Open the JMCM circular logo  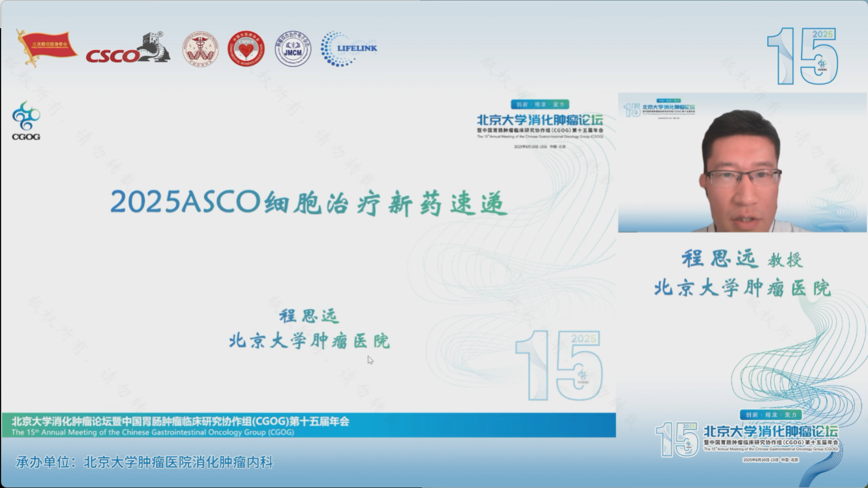tap(293, 49)
